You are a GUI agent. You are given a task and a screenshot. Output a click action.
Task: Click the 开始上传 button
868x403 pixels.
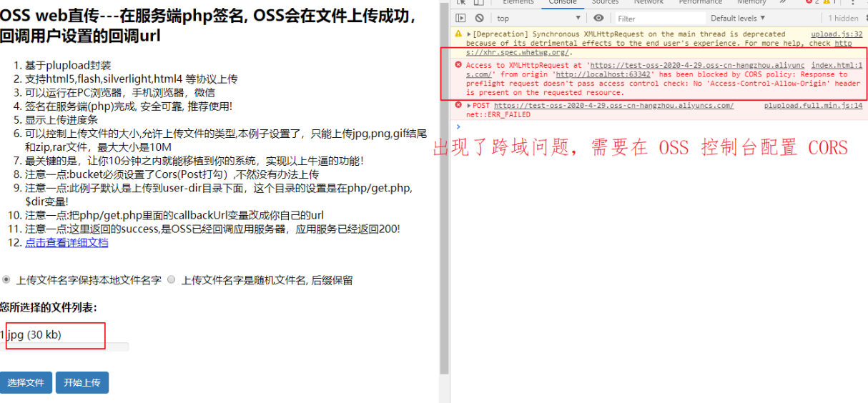coord(82,382)
